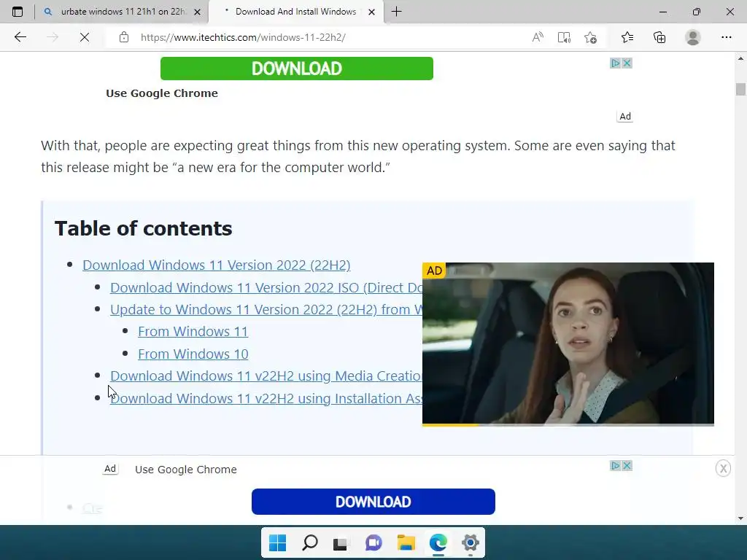Screen dimensions: 747x560
Task: Open Download Windows 11 Version 2022 (22H2) link
Action: tap(216, 265)
